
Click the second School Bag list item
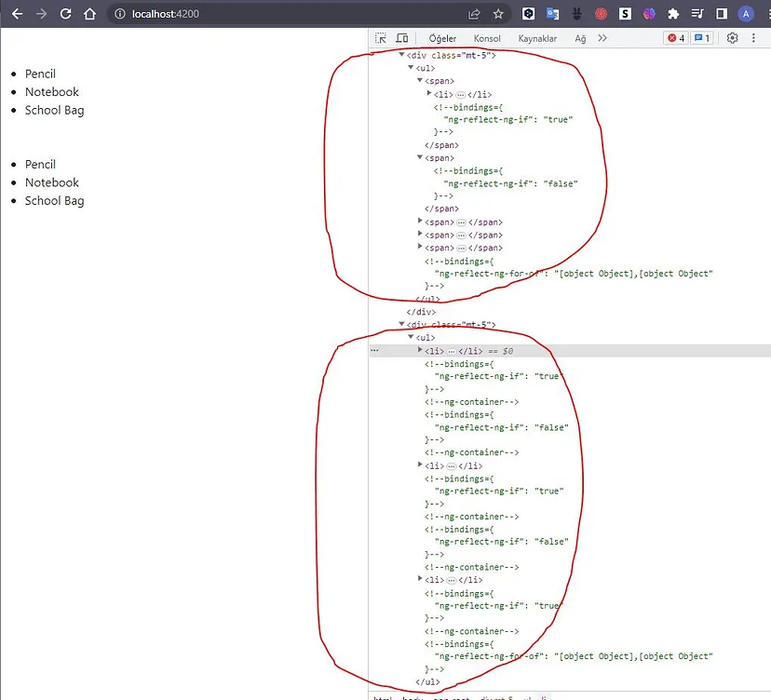pos(55,200)
